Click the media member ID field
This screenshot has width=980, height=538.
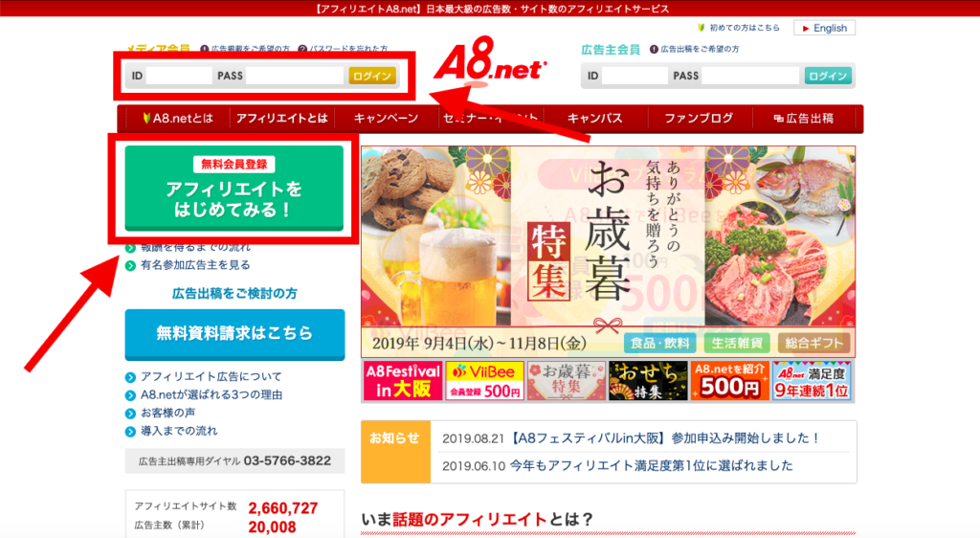(x=179, y=77)
